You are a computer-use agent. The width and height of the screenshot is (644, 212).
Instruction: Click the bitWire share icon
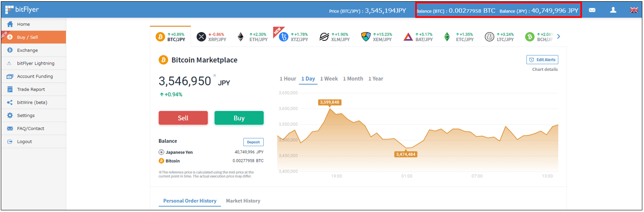pyautogui.click(x=10, y=102)
